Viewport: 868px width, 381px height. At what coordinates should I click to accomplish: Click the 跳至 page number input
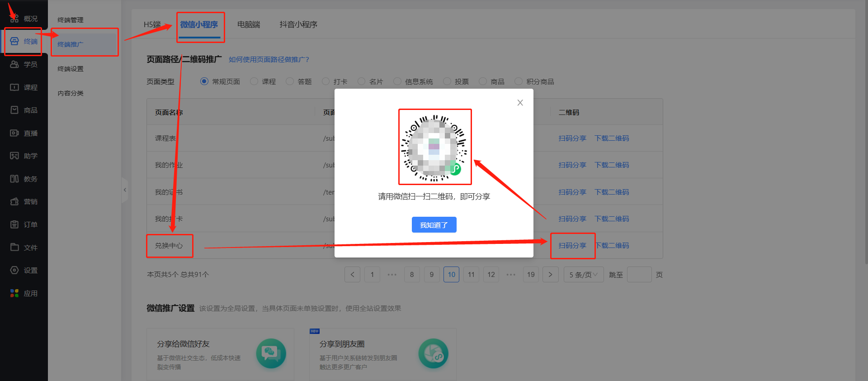tap(639, 275)
